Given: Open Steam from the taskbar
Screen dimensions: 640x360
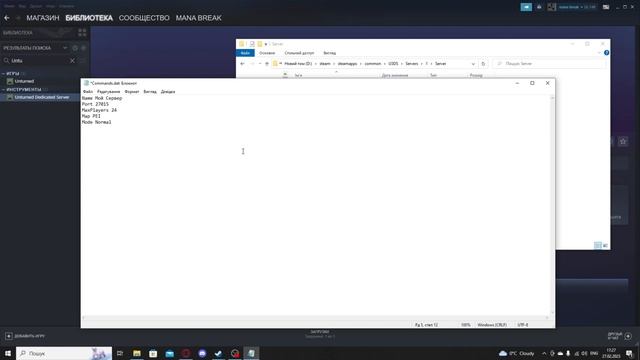Looking at the screenshot, I should click(x=218, y=353).
